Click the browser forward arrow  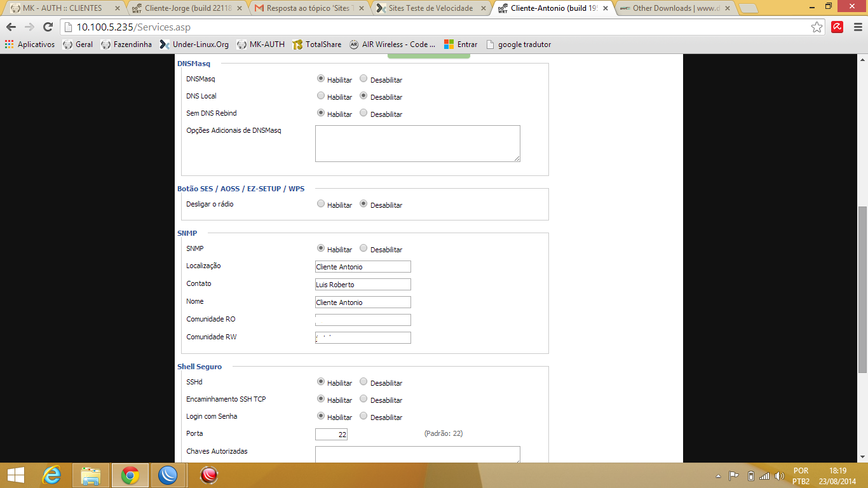[x=29, y=27]
